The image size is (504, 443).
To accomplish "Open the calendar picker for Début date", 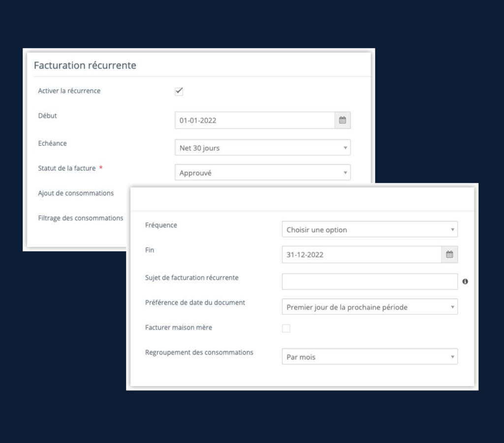I will pyautogui.click(x=343, y=120).
